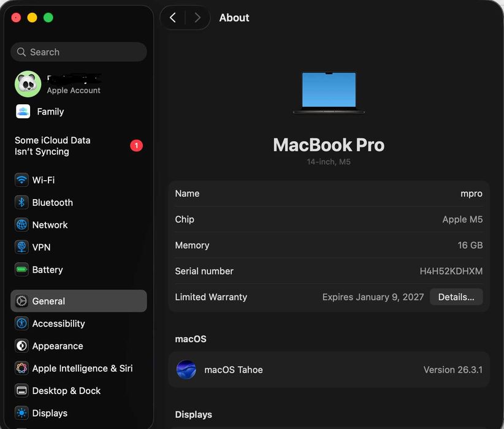
Task: Click the Wi-Fi icon in sidebar
Action: (21, 180)
